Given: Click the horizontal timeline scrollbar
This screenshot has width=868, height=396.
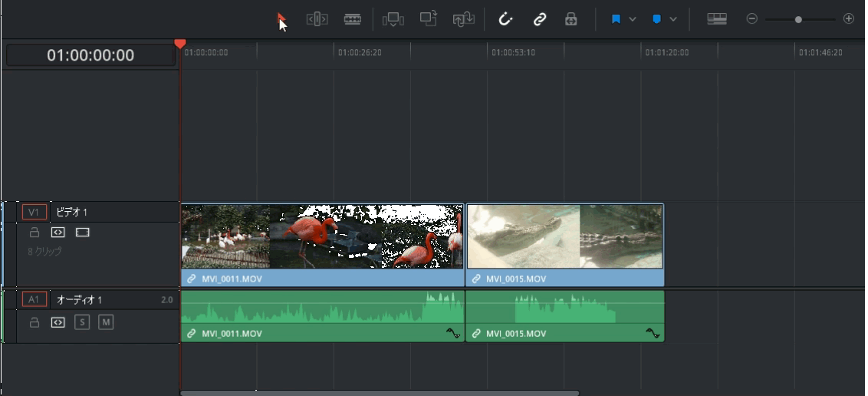Looking at the screenshot, I should pyautogui.click(x=380, y=393).
